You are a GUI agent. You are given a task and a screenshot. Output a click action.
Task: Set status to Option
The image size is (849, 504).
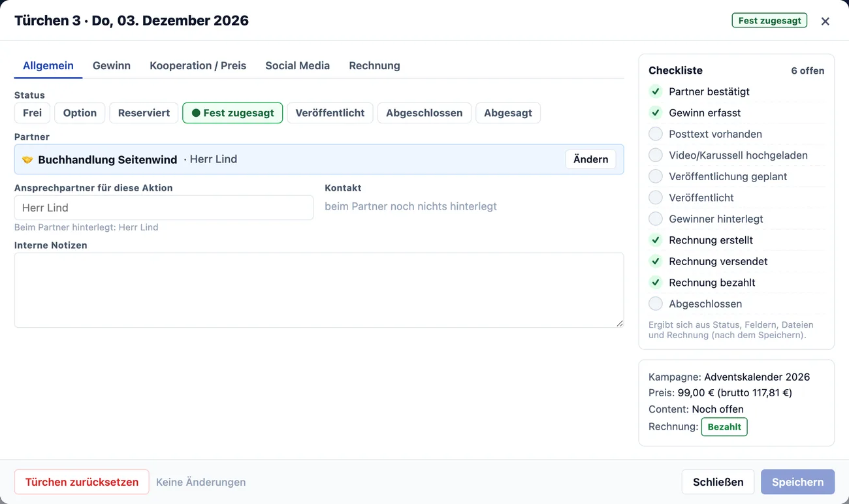coord(80,113)
